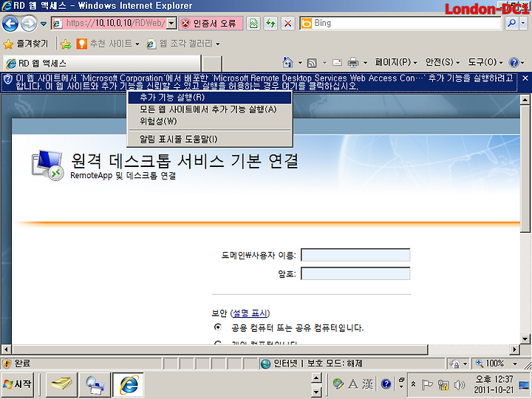Click the status bar security shield icon
The image size is (532, 399).
pyautogui.click(x=7, y=364)
